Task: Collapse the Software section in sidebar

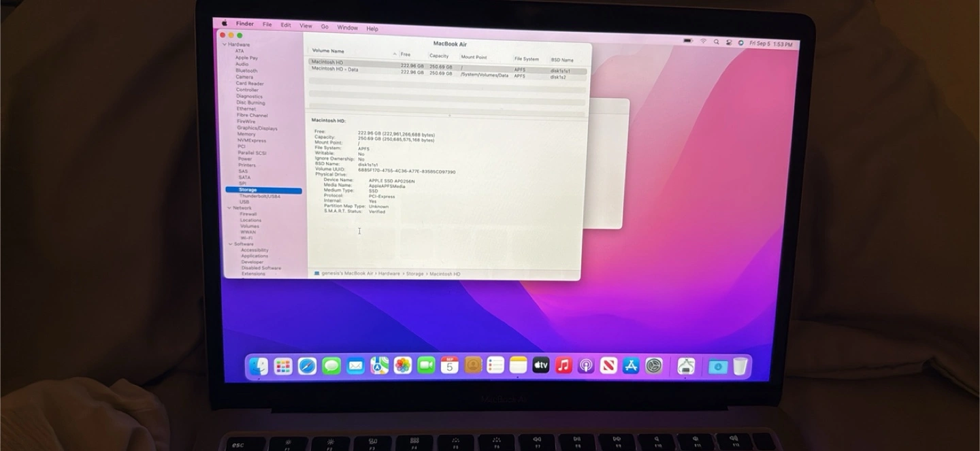Action: point(231,244)
